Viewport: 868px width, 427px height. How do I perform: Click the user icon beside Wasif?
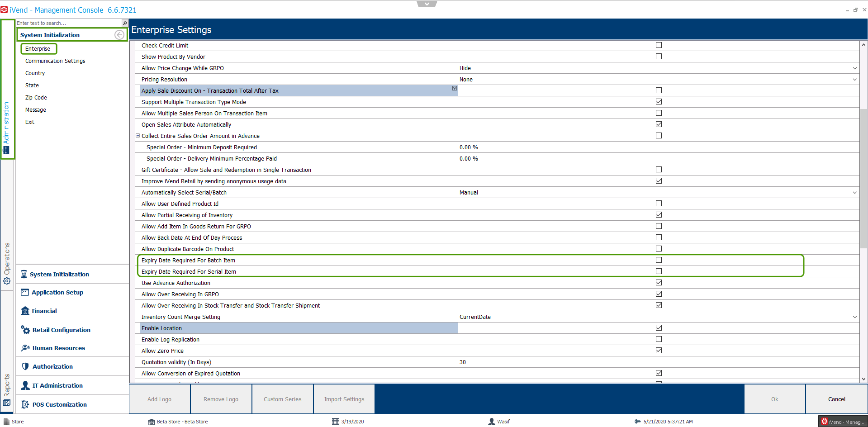(492, 422)
